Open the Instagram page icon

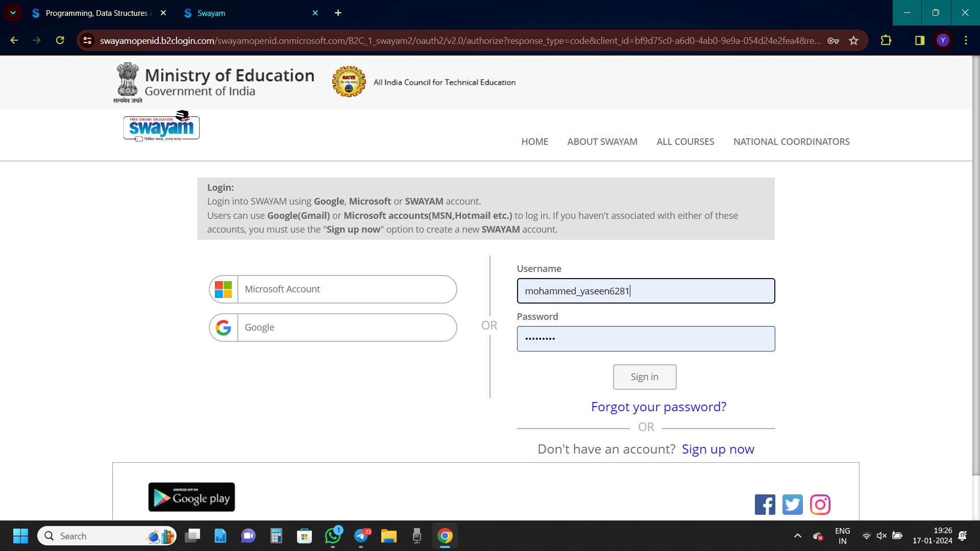coord(820,505)
